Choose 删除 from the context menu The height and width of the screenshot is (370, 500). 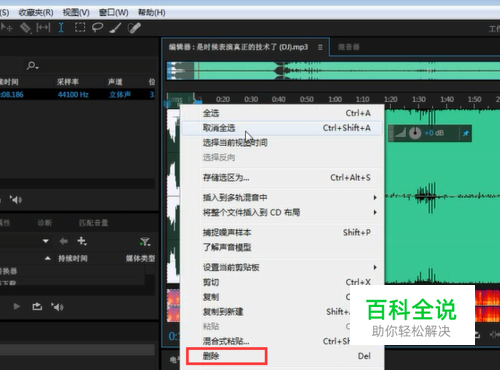[282, 356]
